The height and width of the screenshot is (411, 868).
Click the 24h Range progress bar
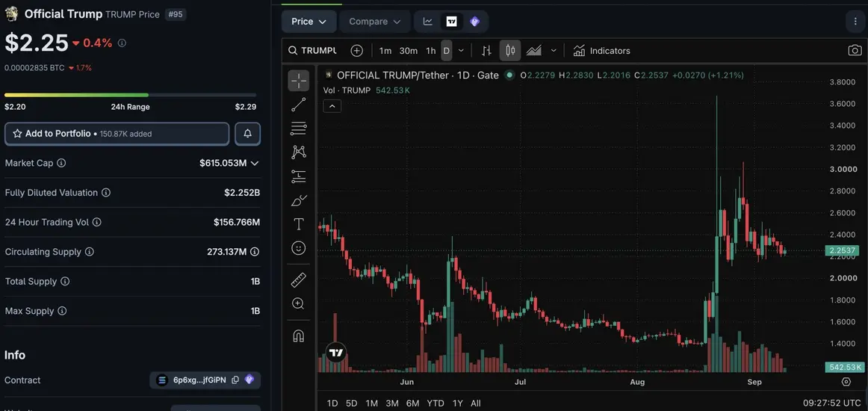[130, 95]
